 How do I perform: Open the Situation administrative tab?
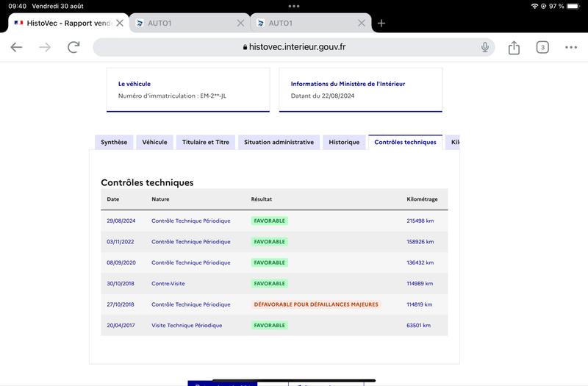pos(279,142)
